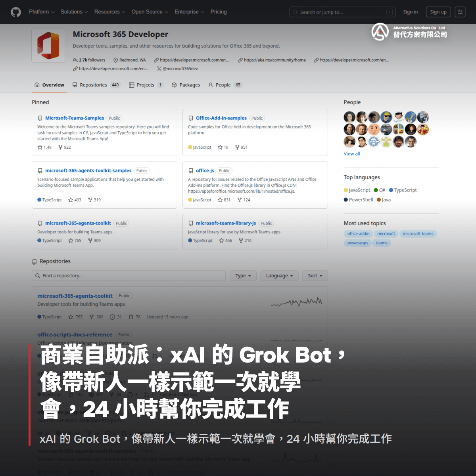Expand the Enterprise menu
This screenshot has width=476, height=476.
coord(190,12)
